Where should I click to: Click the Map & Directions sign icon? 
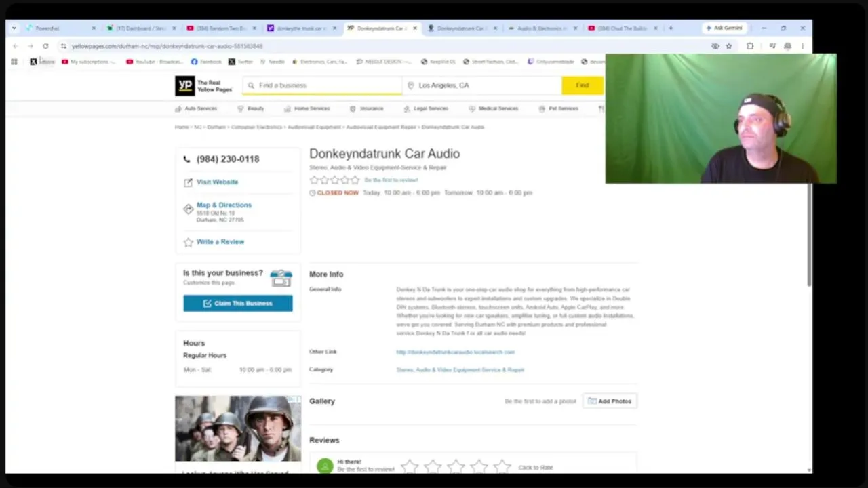click(x=188, y=209)
